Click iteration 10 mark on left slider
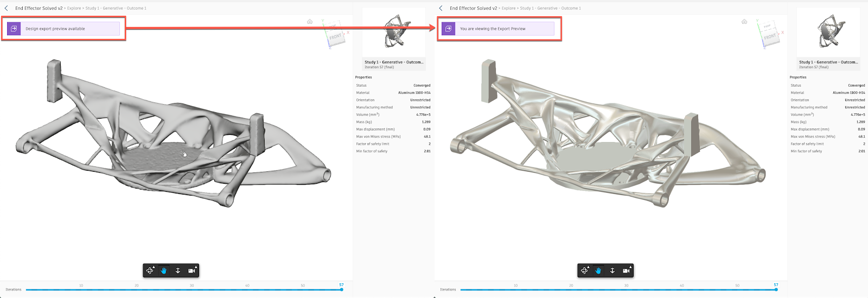Image resolution: width=868 pixels, height=298 pixels. tap(81, 286)
